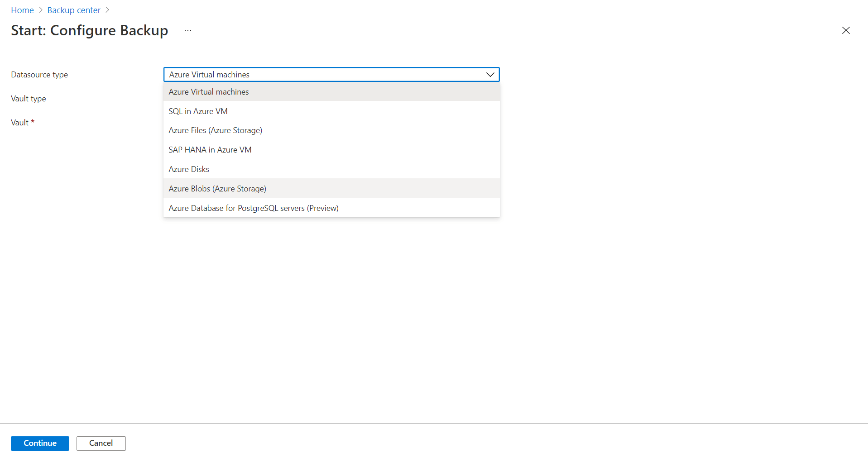
Task: Click the Datasource type combo box field
Action: tap(324, 75)
